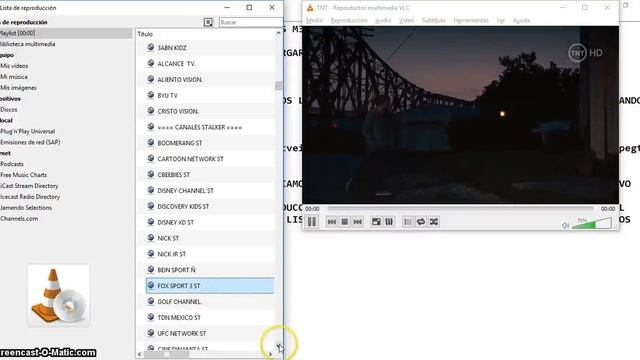Open the Audio menu in VLC
Viewport: 640px width, 360px height.
[x=383, y=20]
